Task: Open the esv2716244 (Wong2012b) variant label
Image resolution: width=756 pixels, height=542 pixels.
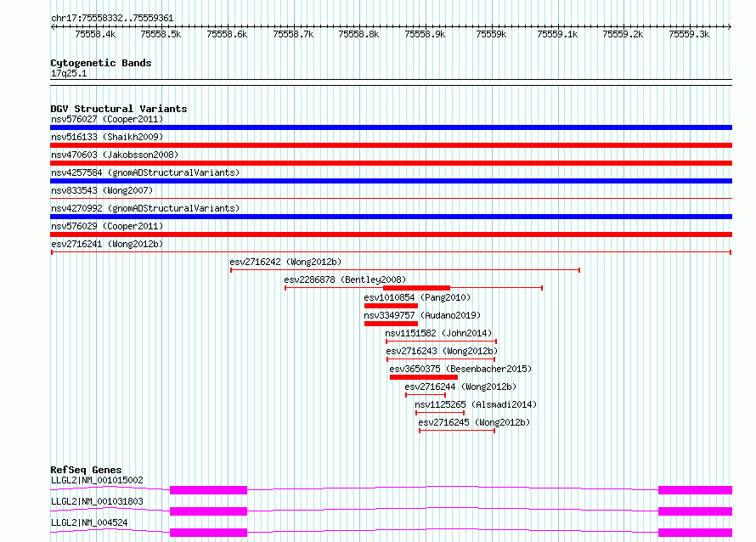Action: pos(460,387)
